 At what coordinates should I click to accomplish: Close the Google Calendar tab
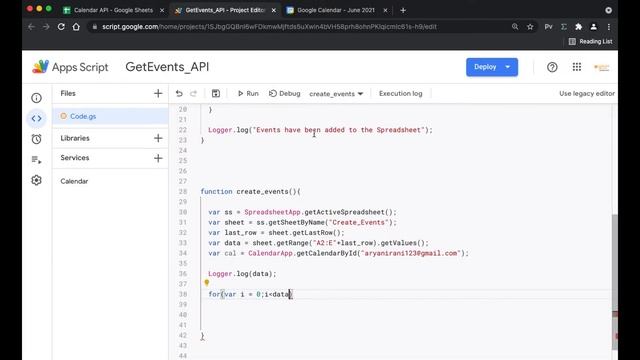(x=385, y=10)
